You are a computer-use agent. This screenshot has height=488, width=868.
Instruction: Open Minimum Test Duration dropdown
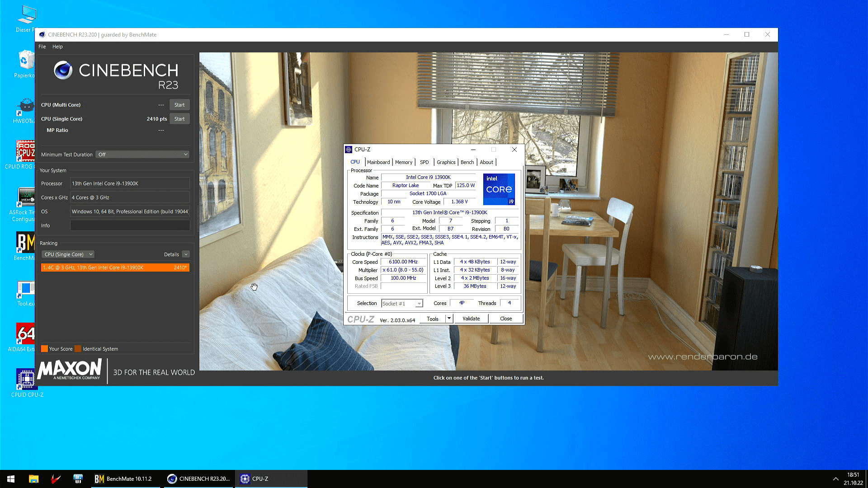click(142, 155)
